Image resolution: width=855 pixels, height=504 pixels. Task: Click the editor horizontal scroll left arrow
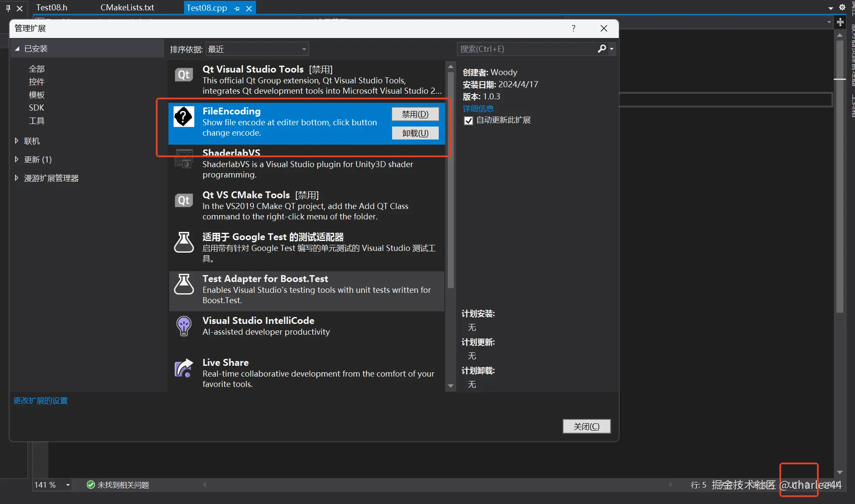(x=204, y=485)
